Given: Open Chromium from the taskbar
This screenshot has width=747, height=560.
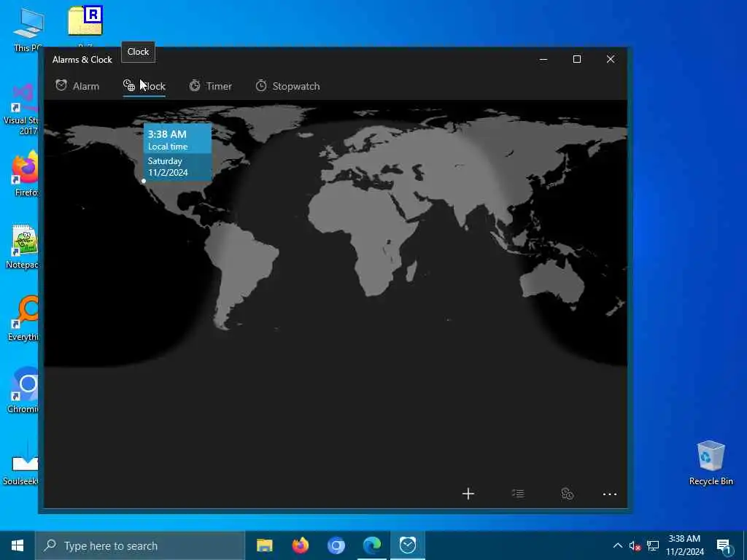Looking at the screenshot, I should [x=336, y=545].
